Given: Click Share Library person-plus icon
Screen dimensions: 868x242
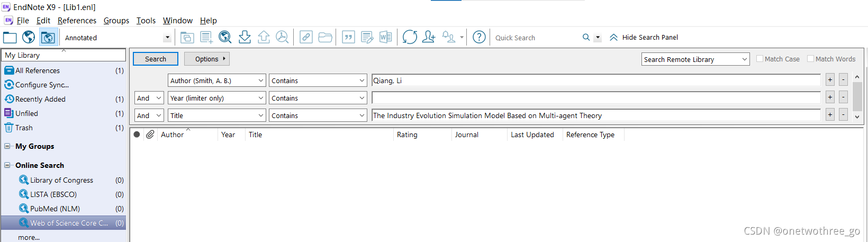Looking at the screenshot, I should click(429, 37).
